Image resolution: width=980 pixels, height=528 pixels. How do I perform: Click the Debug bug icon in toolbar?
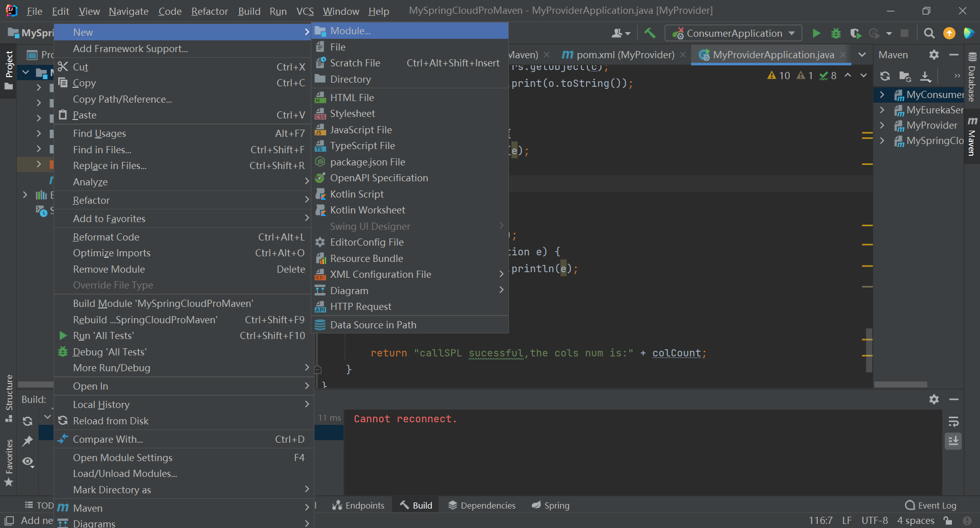pyautogui.click(x=836, y=33)
